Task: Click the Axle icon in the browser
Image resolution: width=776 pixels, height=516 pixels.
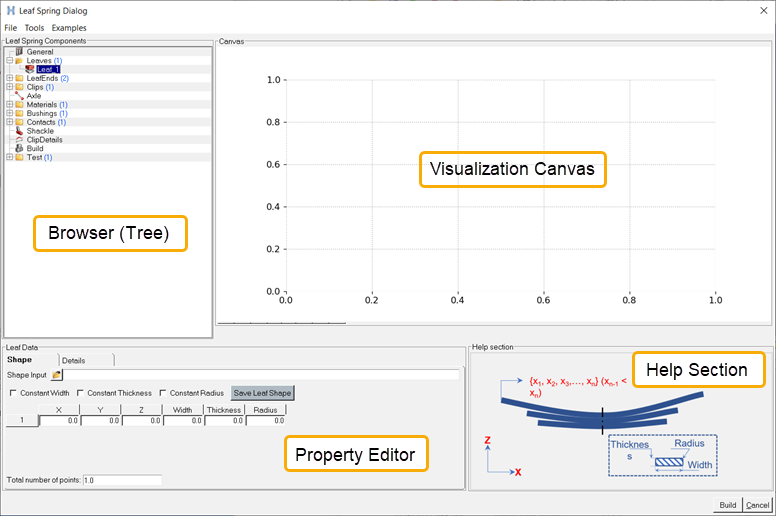Action: tap(19, 96)
